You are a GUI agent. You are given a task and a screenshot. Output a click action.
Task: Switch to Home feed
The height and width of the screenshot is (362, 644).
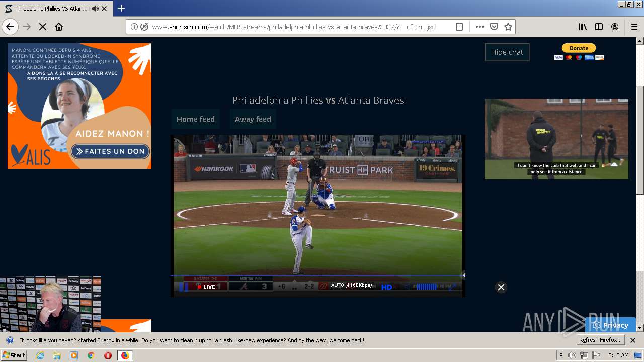[x=196, y=119]
